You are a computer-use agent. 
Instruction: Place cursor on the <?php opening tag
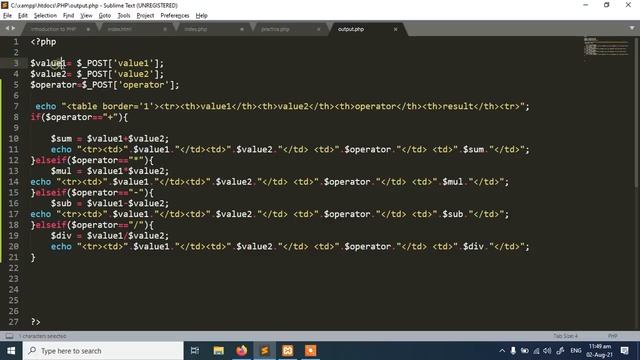point(43,42)
